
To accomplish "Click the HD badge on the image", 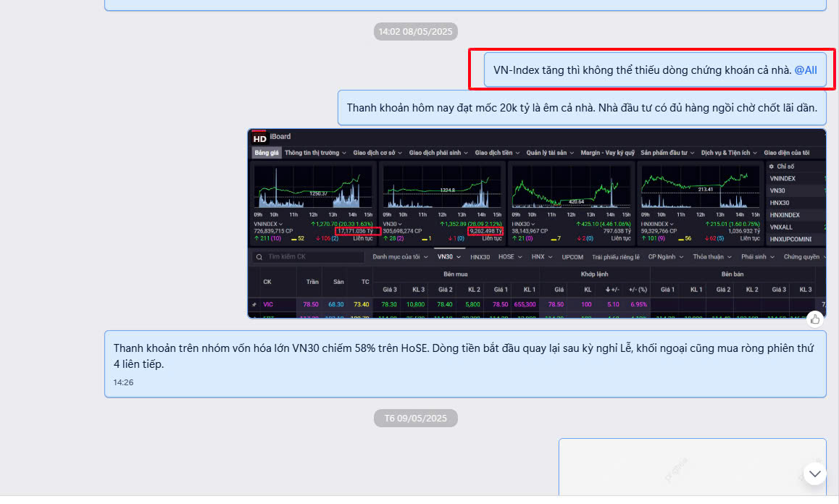I will [259, 138].
